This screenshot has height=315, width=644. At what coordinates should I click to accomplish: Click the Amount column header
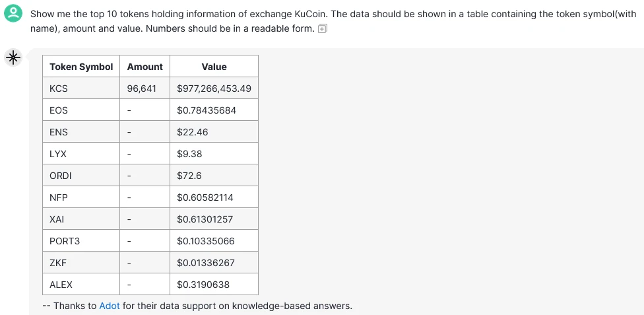tap(145, 67)
